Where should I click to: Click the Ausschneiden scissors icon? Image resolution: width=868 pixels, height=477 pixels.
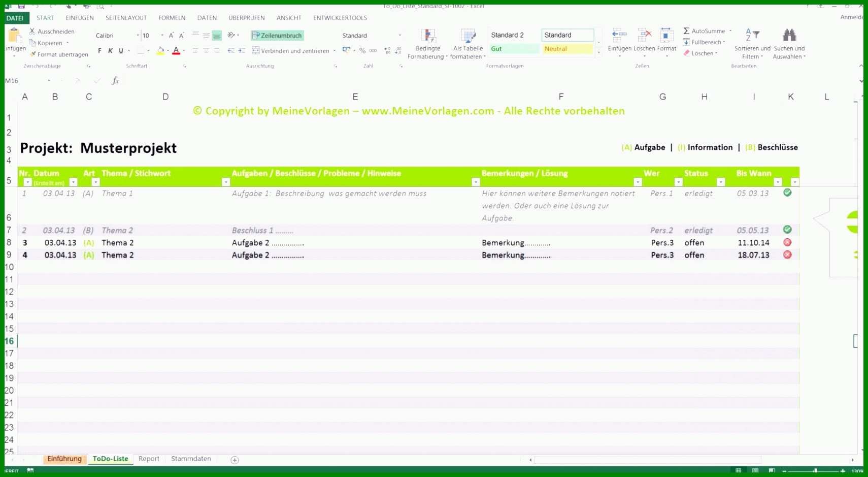click(x=32, y=31)
